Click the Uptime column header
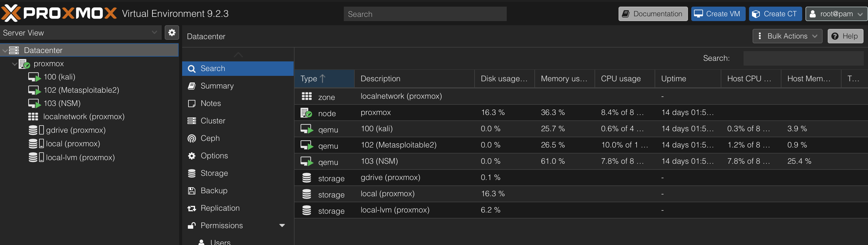This screenshot has height=245, width=868. pos(688,79)
